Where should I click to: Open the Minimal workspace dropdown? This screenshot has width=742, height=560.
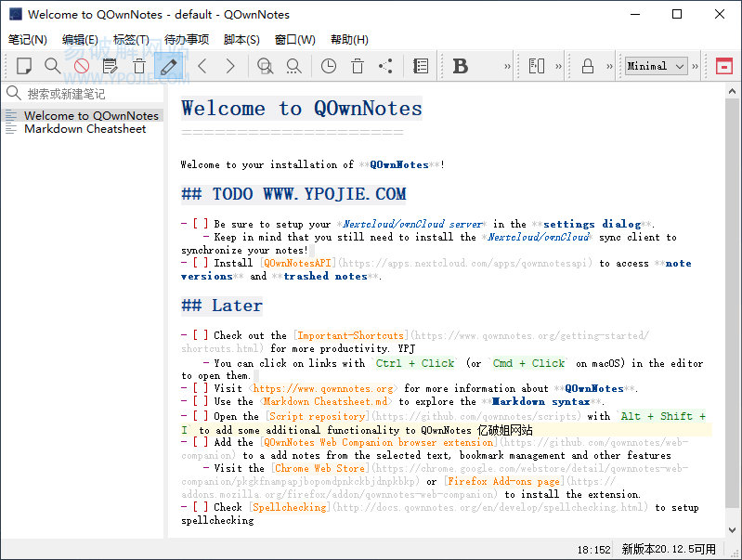(x=656, y=66)
